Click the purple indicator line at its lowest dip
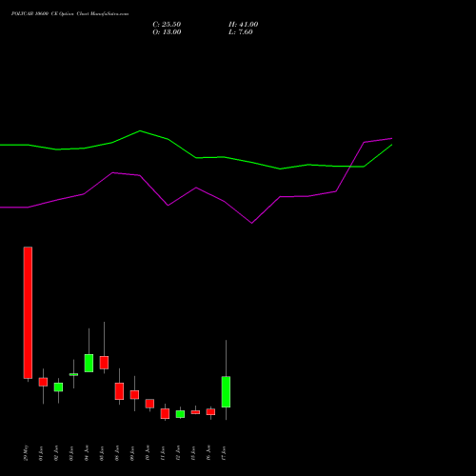The width and height of the screenshot is (476, 476). (252, 223)
